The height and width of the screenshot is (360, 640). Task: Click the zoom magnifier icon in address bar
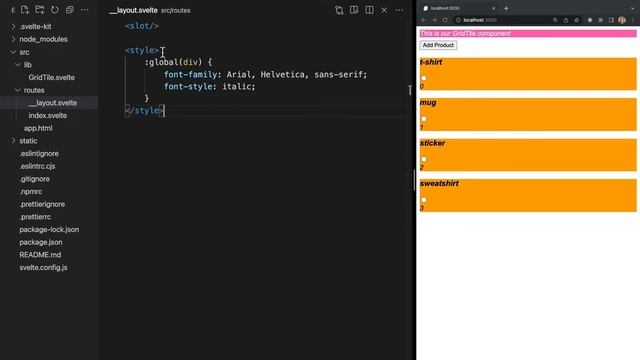555,20
